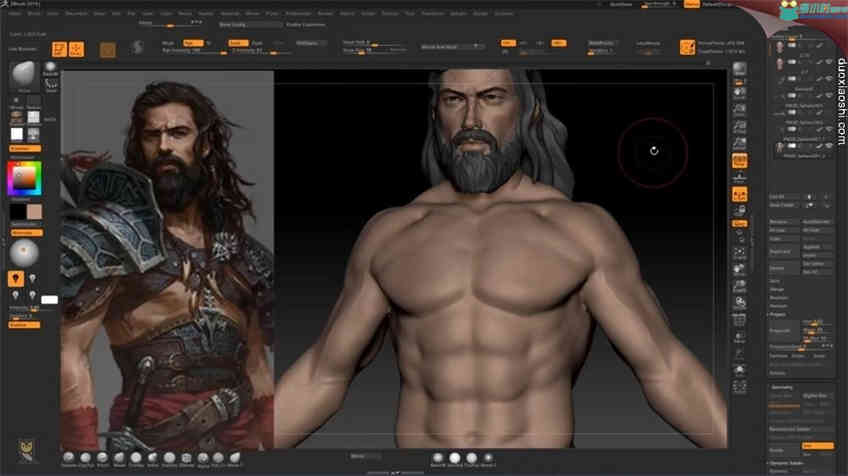Toggle the orange Local symmetry button
The width and height of the screenshot is (848, 476).
[x=740, y=194]
